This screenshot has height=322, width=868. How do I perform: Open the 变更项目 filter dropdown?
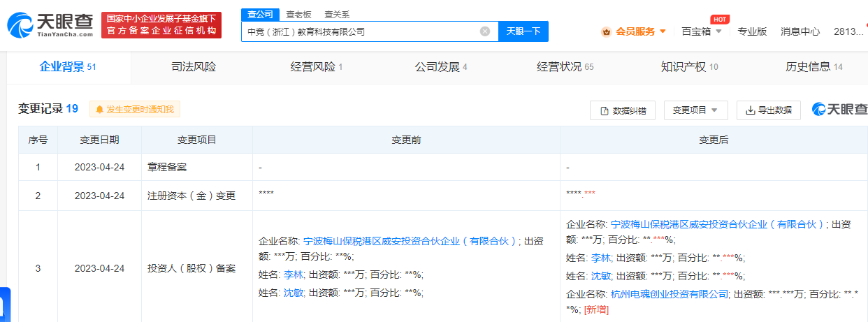pos(695,110)
